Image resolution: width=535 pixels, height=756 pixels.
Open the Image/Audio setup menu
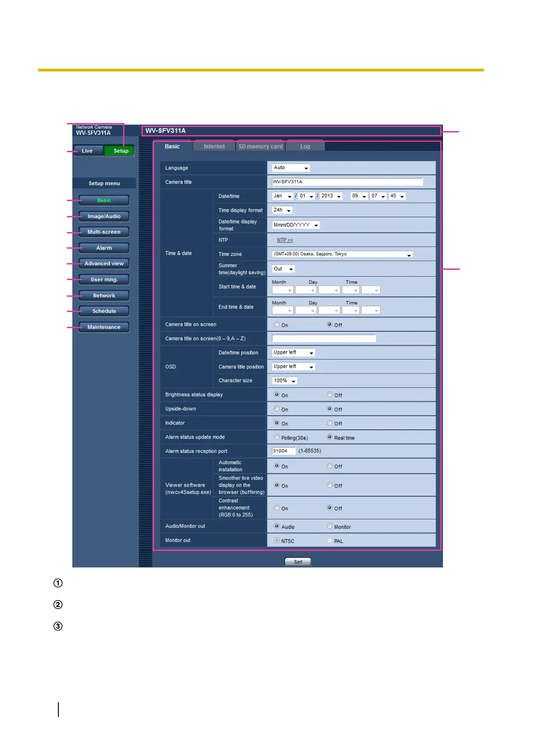(104, 216)
